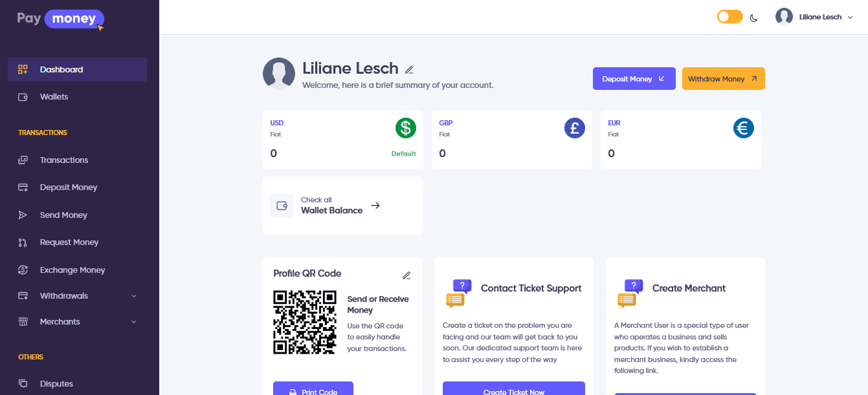The width and height of the screenshot is (868, 395).
Task: Click the Create Merchant chat icon
Action: [x=630, y=294]
